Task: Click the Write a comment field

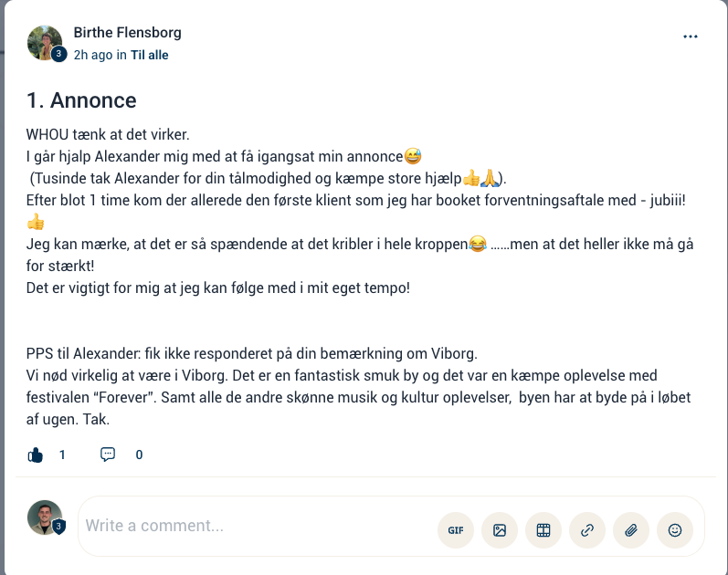Action: (258, 526)
